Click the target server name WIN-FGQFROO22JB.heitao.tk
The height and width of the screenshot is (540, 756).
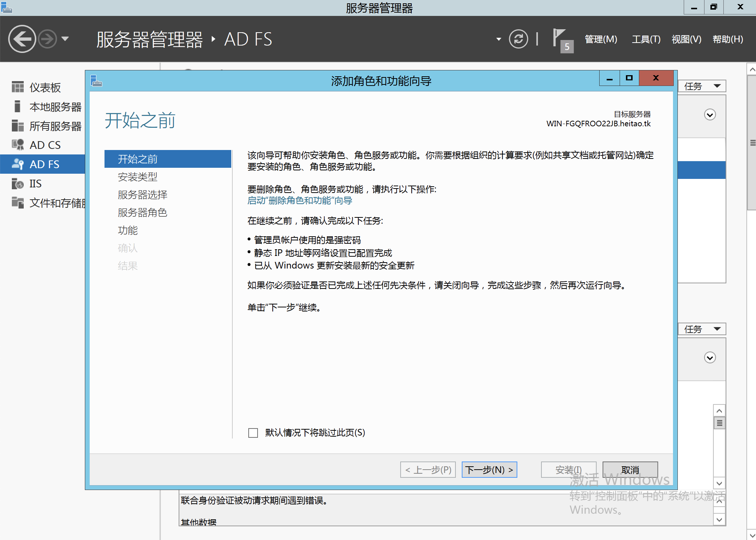(x=598, y=124)
